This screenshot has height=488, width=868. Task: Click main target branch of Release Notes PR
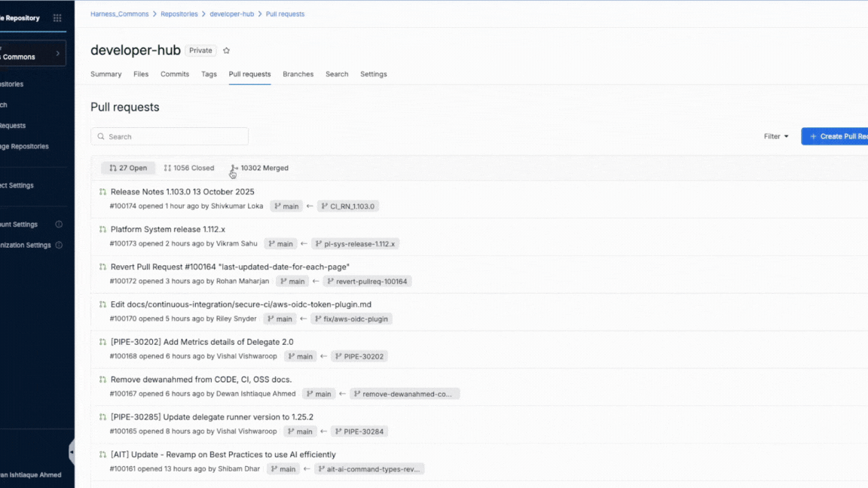[x=286, y=206]
